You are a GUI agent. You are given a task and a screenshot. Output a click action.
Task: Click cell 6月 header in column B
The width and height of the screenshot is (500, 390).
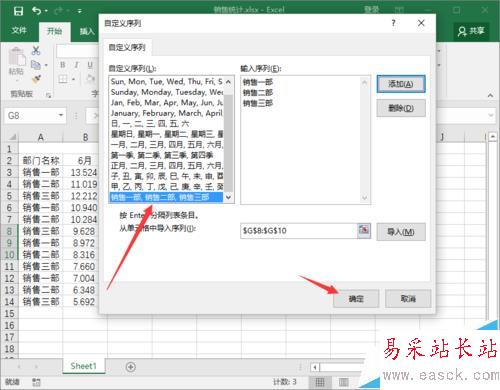[x=85, y=161]
